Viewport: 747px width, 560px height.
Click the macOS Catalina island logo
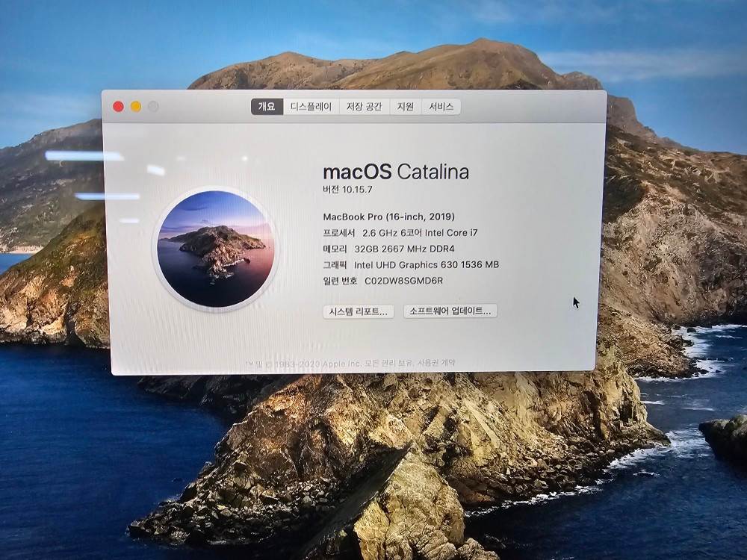point(216,249)
